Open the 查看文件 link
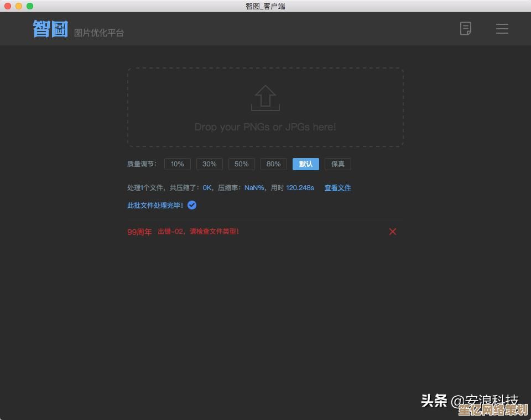This screenshot has height=420, width=531. click(x=337, y=188)
